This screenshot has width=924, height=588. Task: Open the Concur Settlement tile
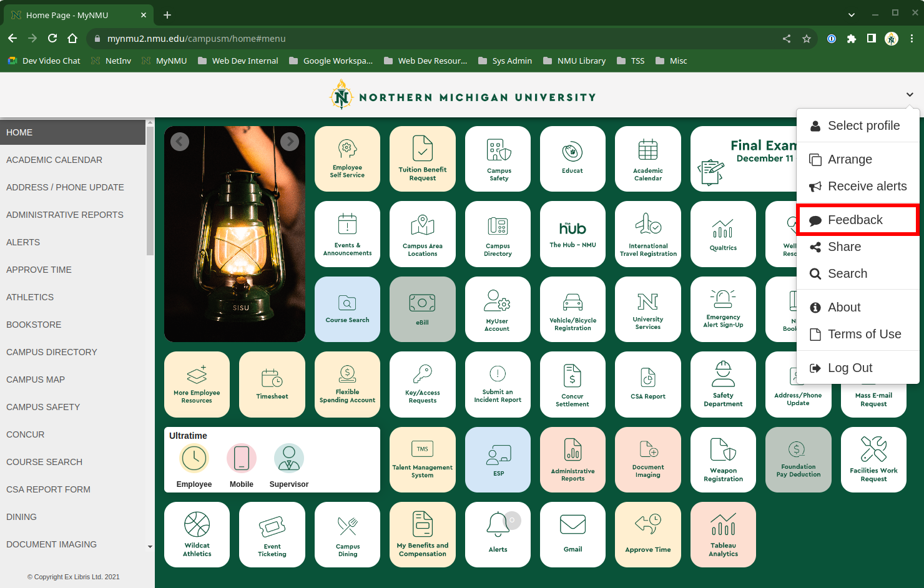[573, 385]
